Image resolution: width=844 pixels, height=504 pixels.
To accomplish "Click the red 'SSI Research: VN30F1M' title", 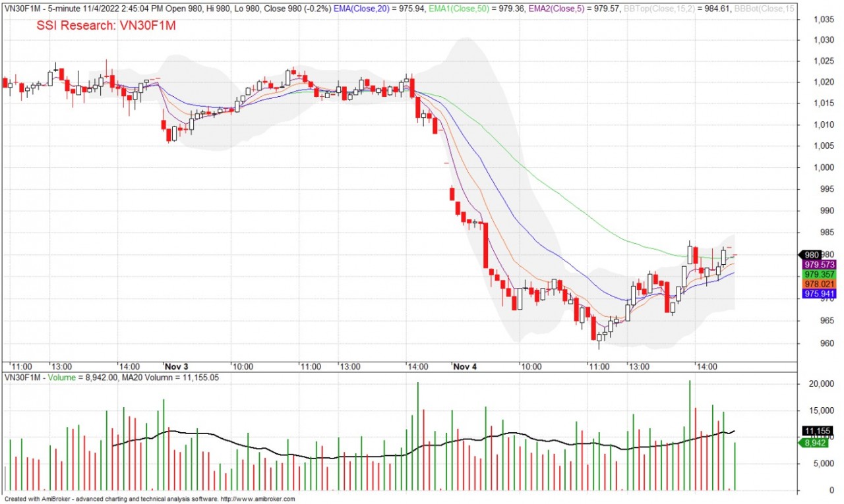I will (106, 25).
